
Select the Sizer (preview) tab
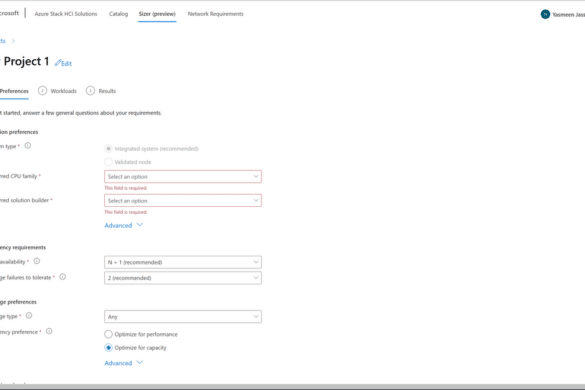click(x=157, y=14)
